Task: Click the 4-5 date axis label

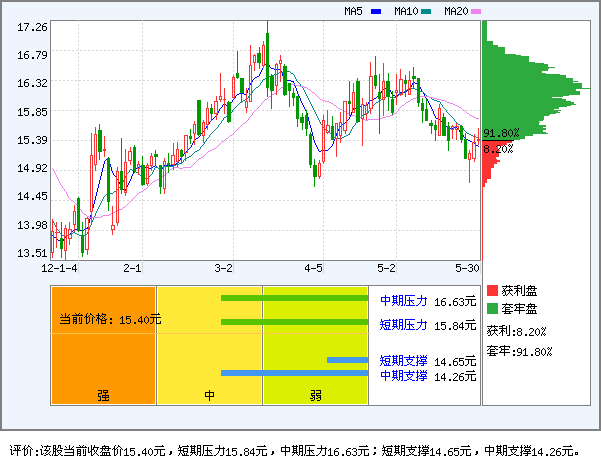Action: pyautogui.click(x=314, y=268)
